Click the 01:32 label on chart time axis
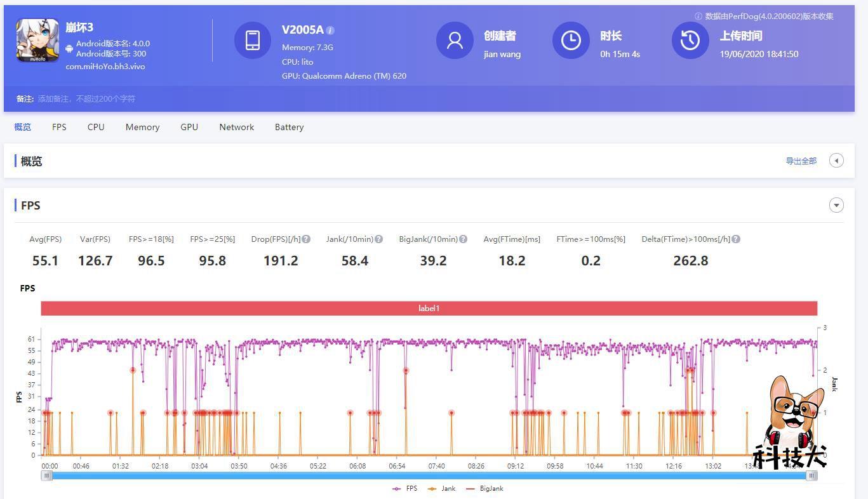The height and width of the screenshot is (499, 868). 121,466
